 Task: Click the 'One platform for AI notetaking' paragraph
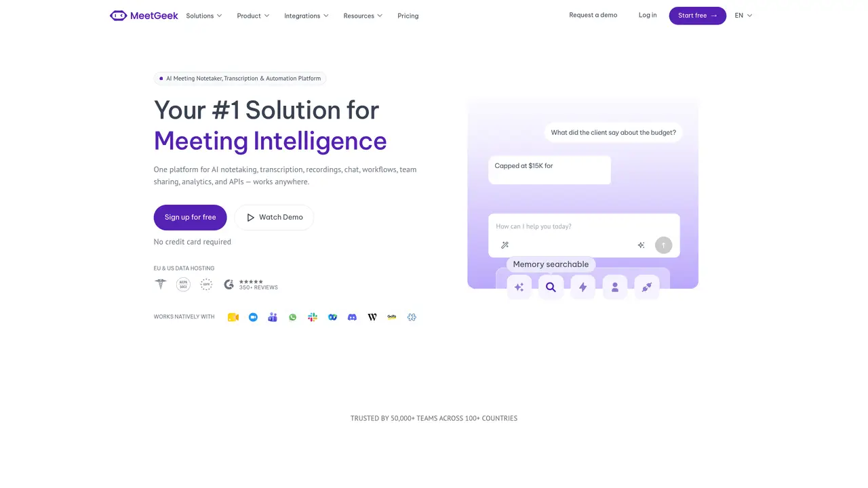285,176
